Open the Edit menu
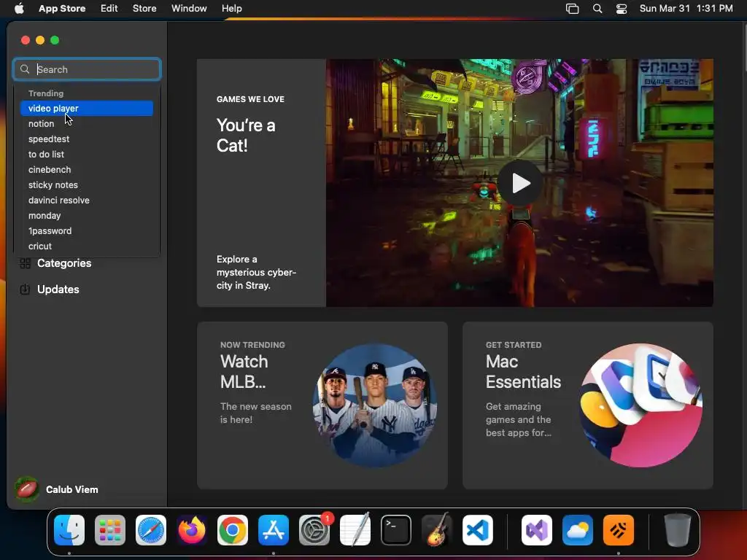747x560 pixels. coord(109,9)
